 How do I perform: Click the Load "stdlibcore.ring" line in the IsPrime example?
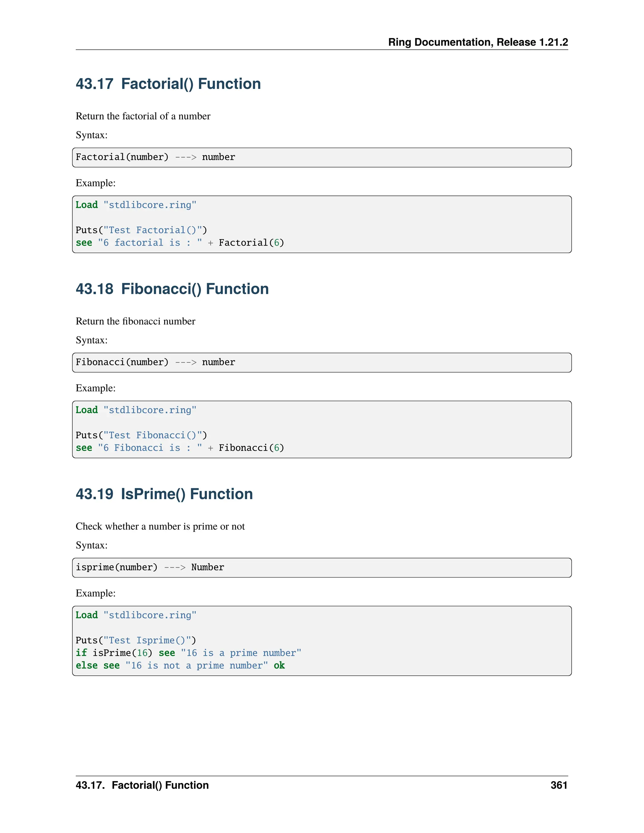(x=136, y=615)
